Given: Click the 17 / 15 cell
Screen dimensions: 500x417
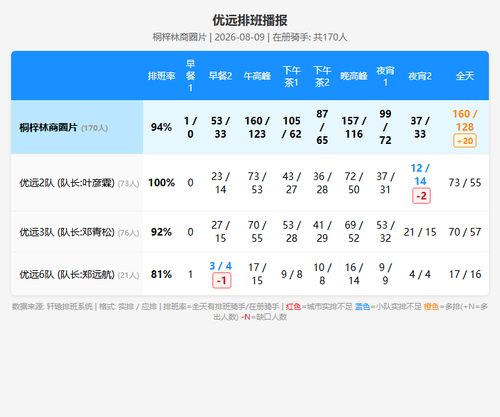Looking at the screenshot, I should click(257, 274).
